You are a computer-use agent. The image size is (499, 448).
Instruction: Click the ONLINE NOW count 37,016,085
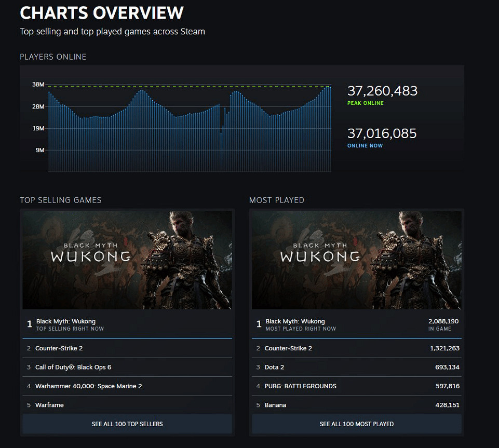point(382,133)
